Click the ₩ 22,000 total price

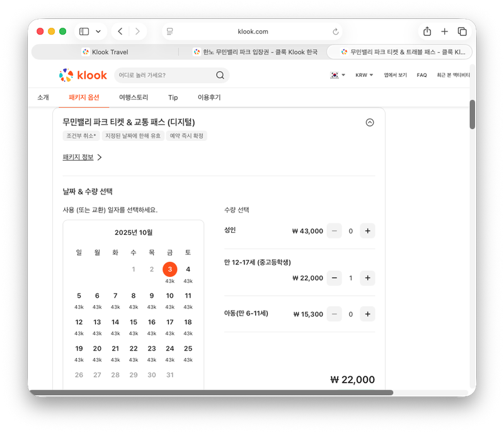pos(352,380)
